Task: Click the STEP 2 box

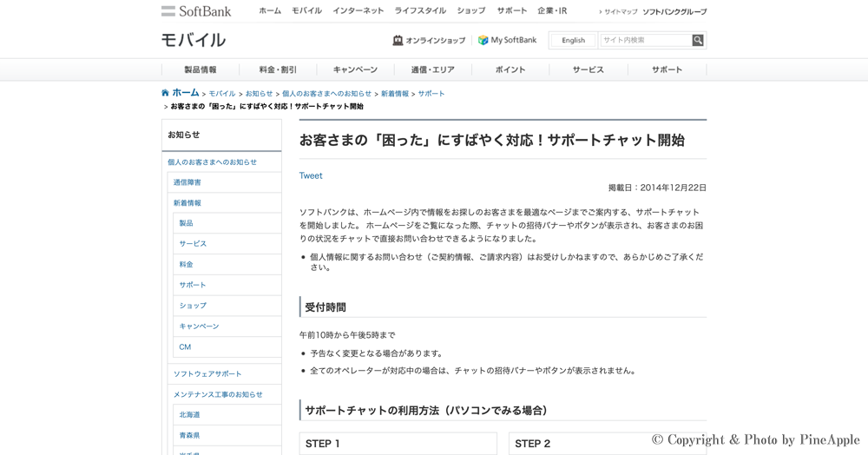Action: coord(608,444)
